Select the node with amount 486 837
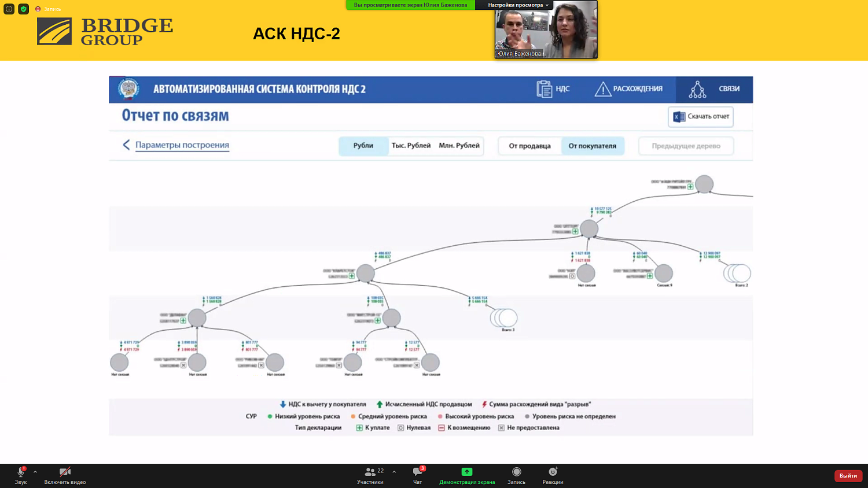The image size is (868, 488). pyautogui.click(x=366, y=273)
